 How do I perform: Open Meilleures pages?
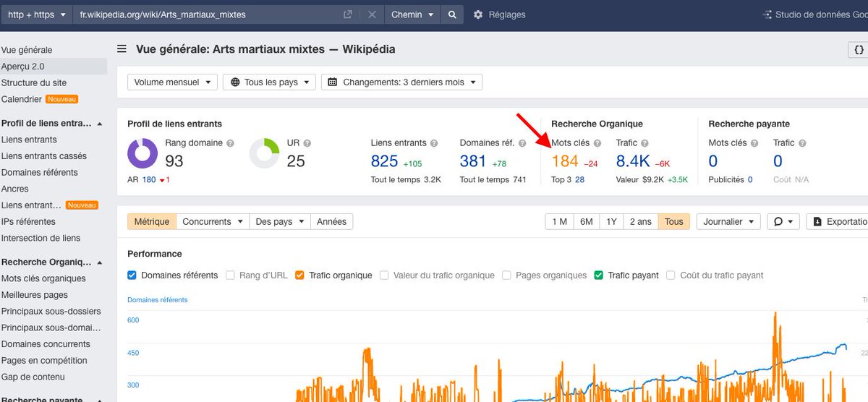[35, 295]
